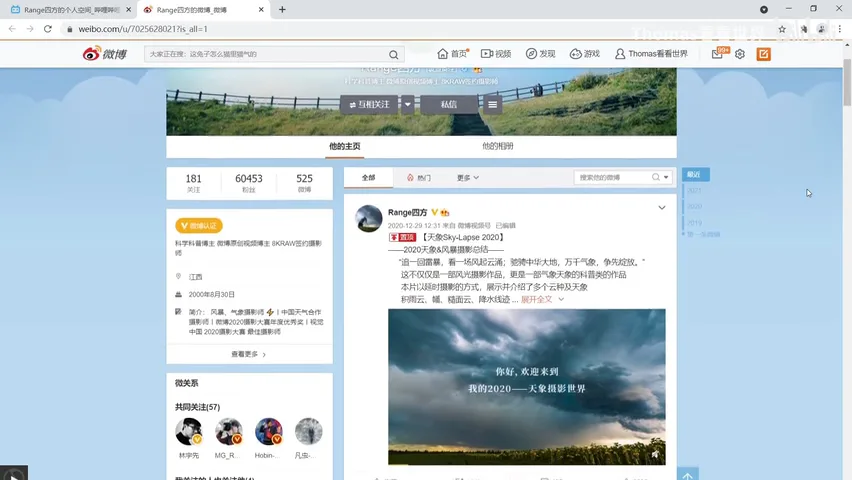Image resolution: width=852 pixels, height=480 pixels.
Task: Click the back-to-top arrow button
Action: pos(687,474)
